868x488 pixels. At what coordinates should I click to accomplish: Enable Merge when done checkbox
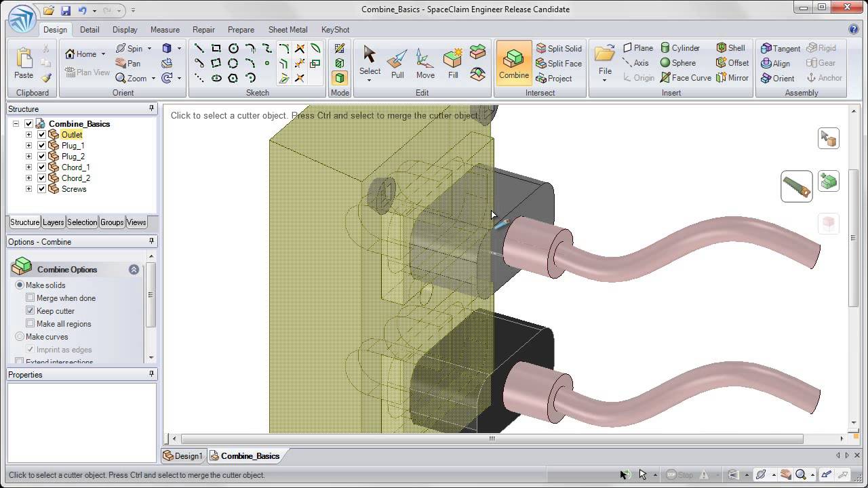tap(30, 298)
